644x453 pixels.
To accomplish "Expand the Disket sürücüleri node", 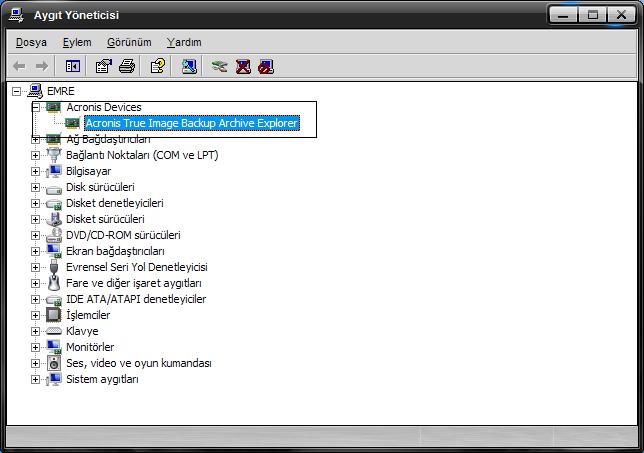I will click(35, 219).
